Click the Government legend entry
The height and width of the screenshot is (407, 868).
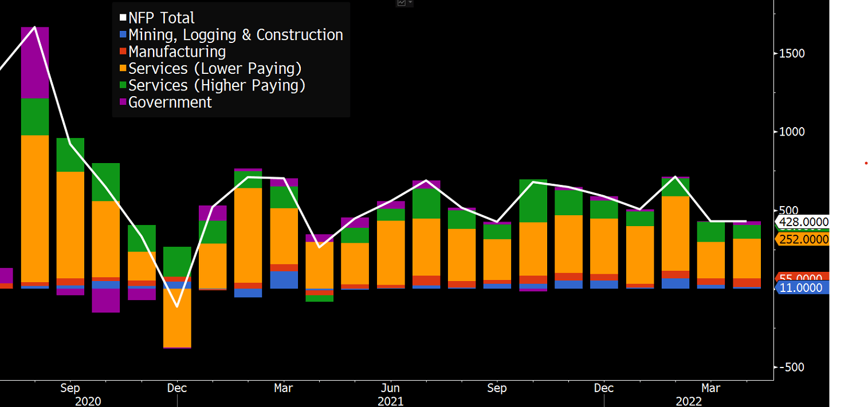(x=170, y=102)
